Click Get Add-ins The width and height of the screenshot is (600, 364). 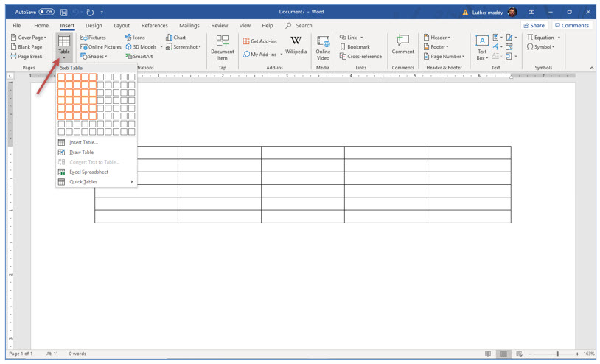259,41
